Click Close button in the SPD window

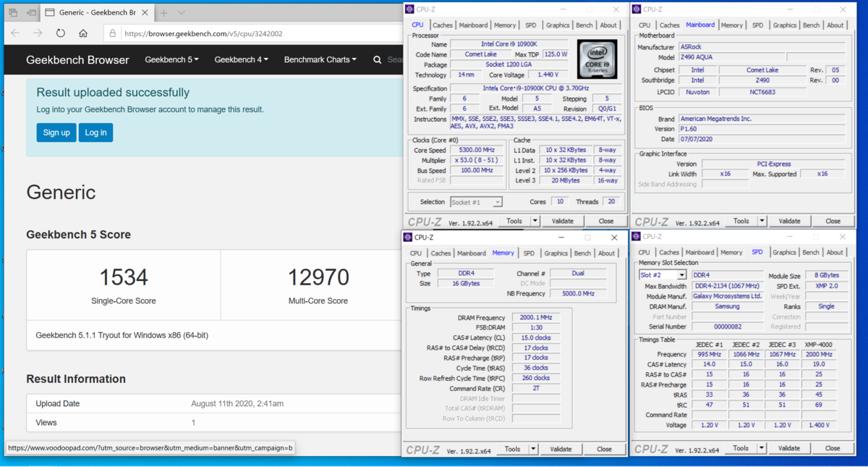[x=833, y=448]
